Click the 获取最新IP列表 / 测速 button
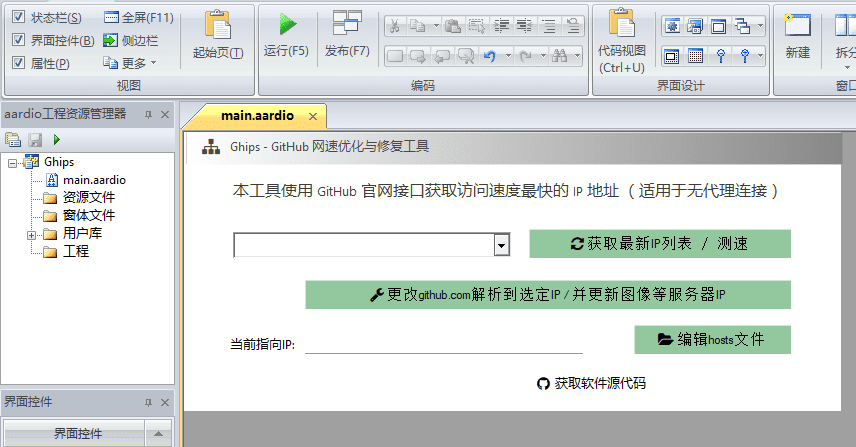856x447 pixels. coord(660,244)
